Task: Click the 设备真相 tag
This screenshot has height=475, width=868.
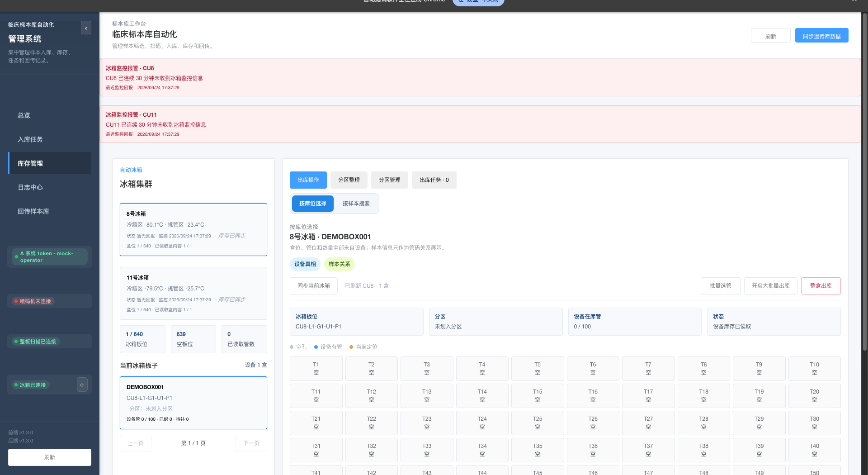Action: 305,264
